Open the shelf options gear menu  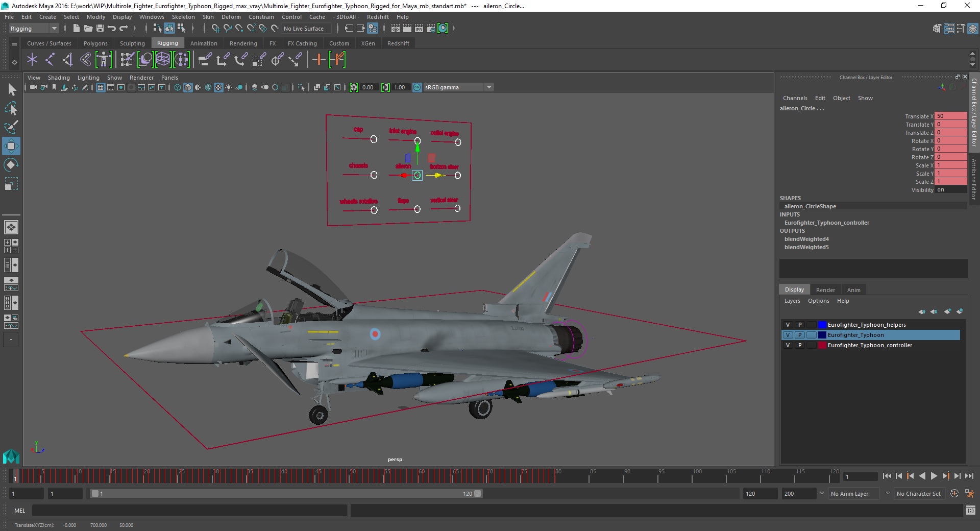tap(14, 62)
